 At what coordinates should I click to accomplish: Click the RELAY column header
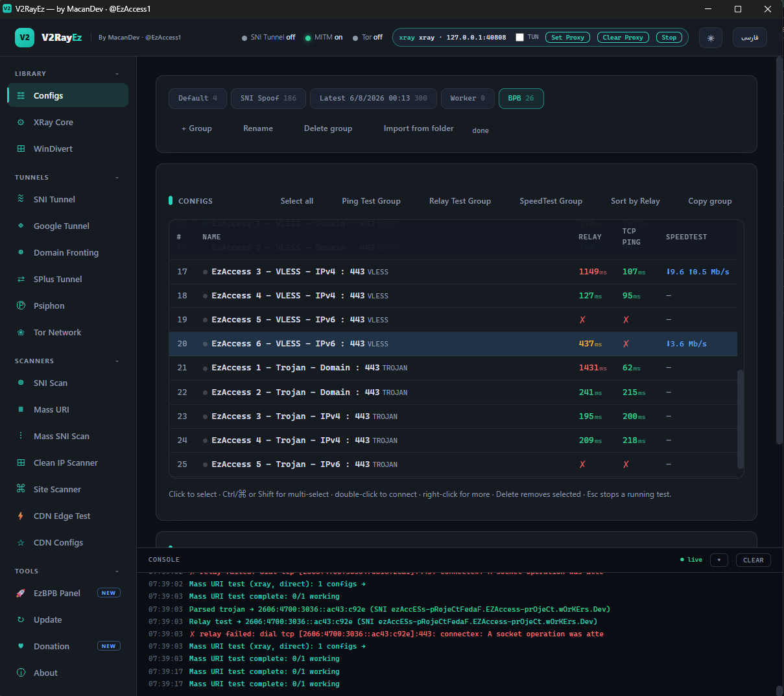pyautogui.click(x=590, y=237)
